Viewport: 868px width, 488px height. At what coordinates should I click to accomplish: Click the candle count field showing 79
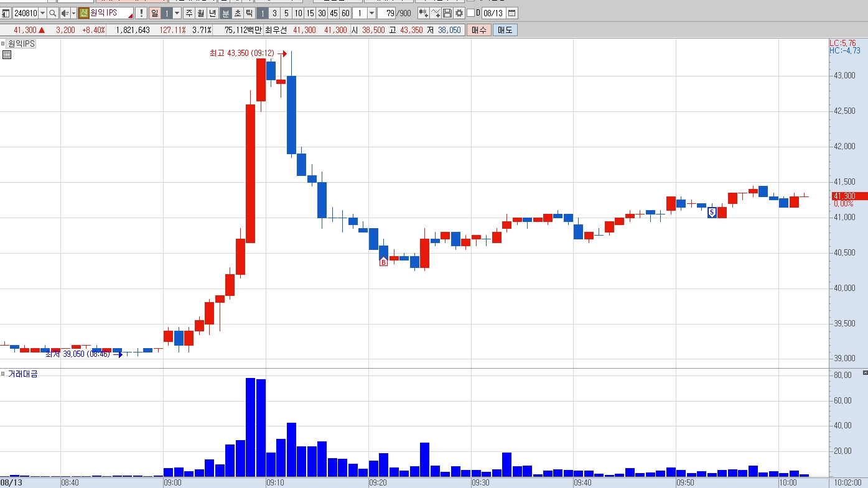click(386, 13)
